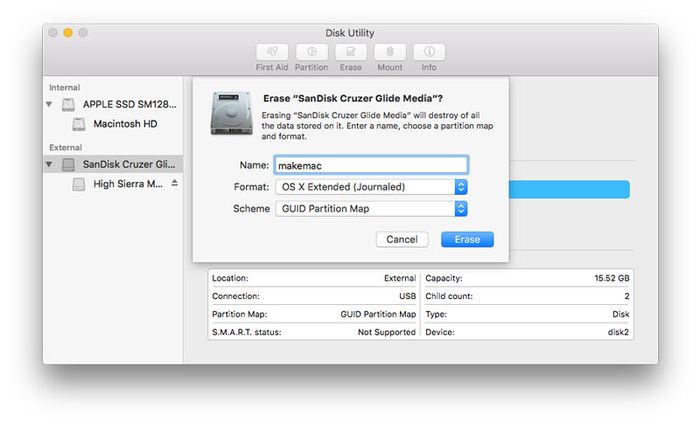Click the Partition Map value in info table
This screenshot has width=700, height=424.
pos(378,314)
